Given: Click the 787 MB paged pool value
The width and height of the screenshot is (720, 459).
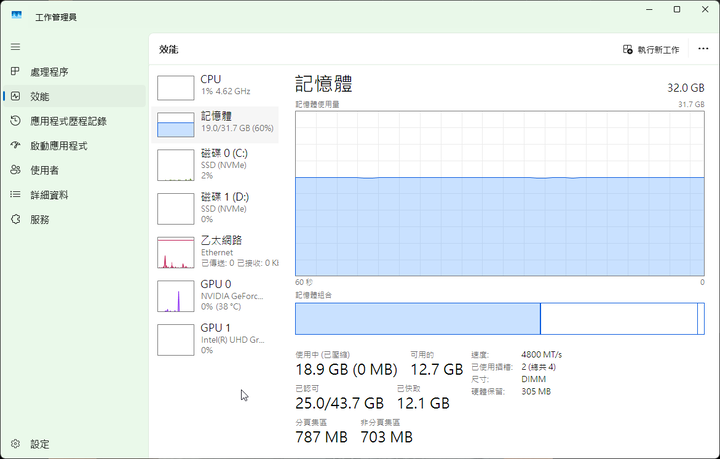Looking at the screenshot, I should pyautogui.click(x=321, y=437).
